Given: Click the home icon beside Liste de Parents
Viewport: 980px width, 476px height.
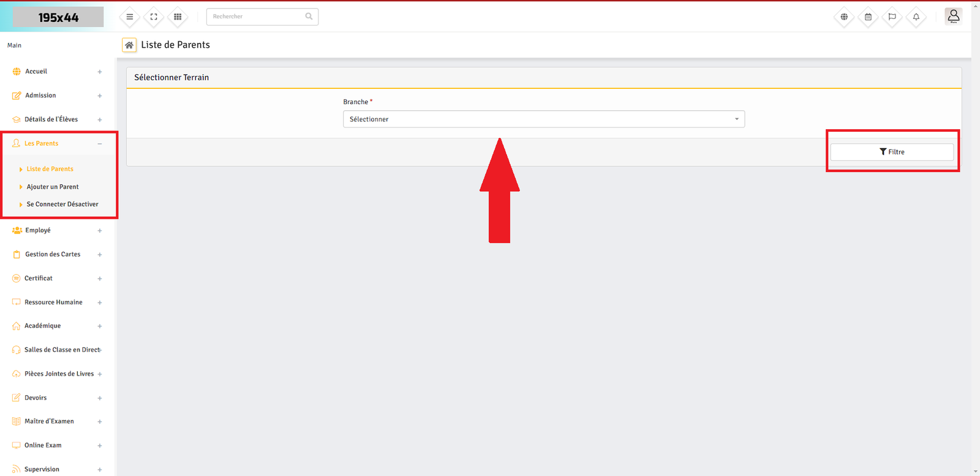Looking at the screenshot, I should click(x=129, y=45).
